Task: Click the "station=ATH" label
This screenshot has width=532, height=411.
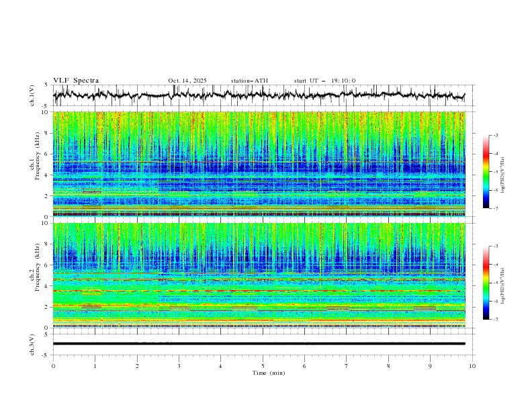Action: click(249, 81)
